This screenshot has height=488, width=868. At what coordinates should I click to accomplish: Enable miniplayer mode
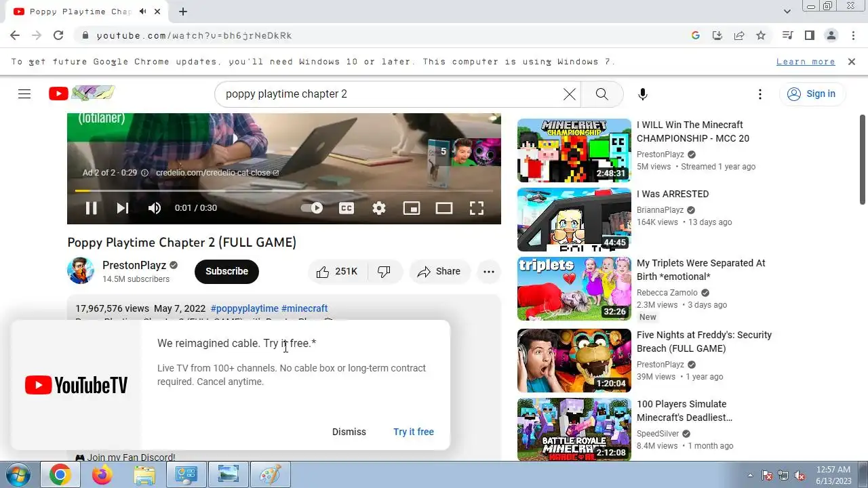tap(412, 208)
